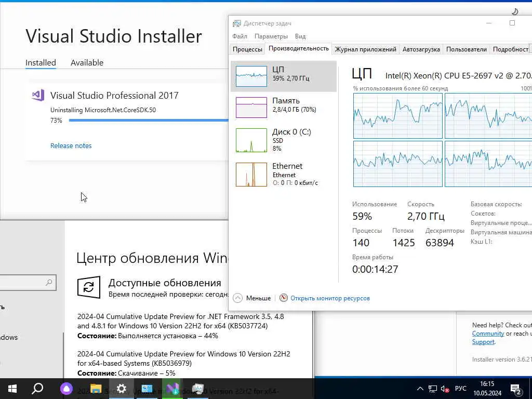Select the Память performance item

[284, 107]
